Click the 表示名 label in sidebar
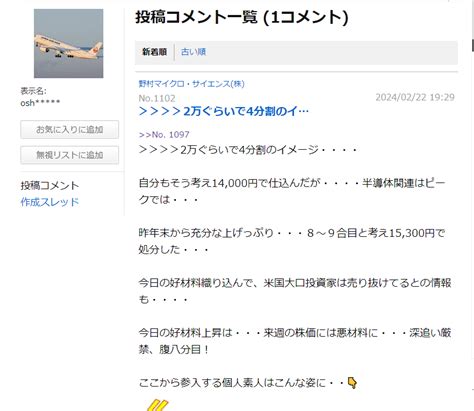The height and width of the screenshot is (411, 474). (33, 91)
